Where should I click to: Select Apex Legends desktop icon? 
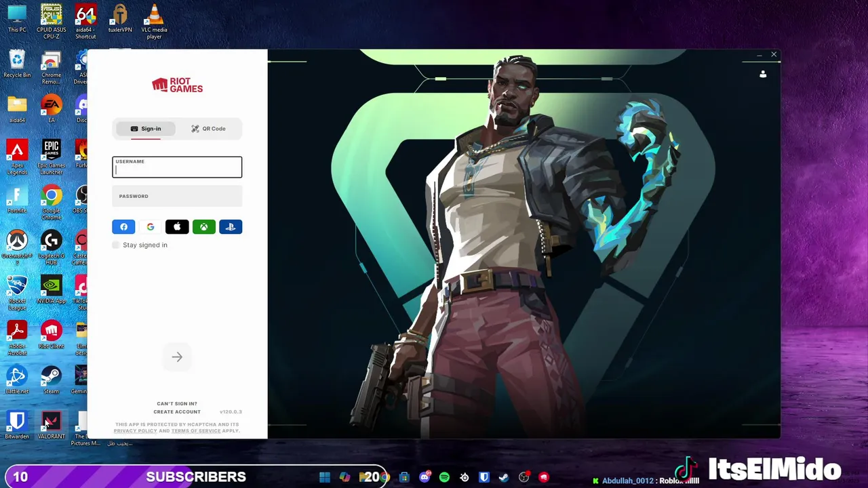(x=17, y=157)
